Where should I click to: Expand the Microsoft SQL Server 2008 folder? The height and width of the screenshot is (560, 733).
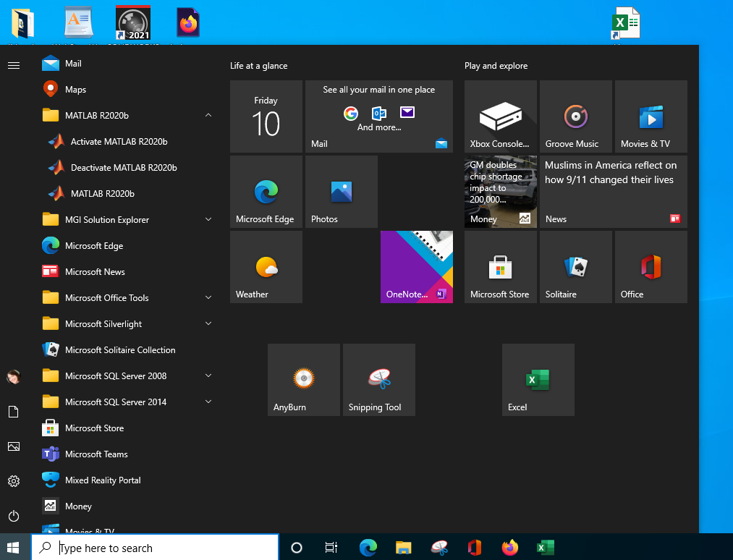[126, 376]
